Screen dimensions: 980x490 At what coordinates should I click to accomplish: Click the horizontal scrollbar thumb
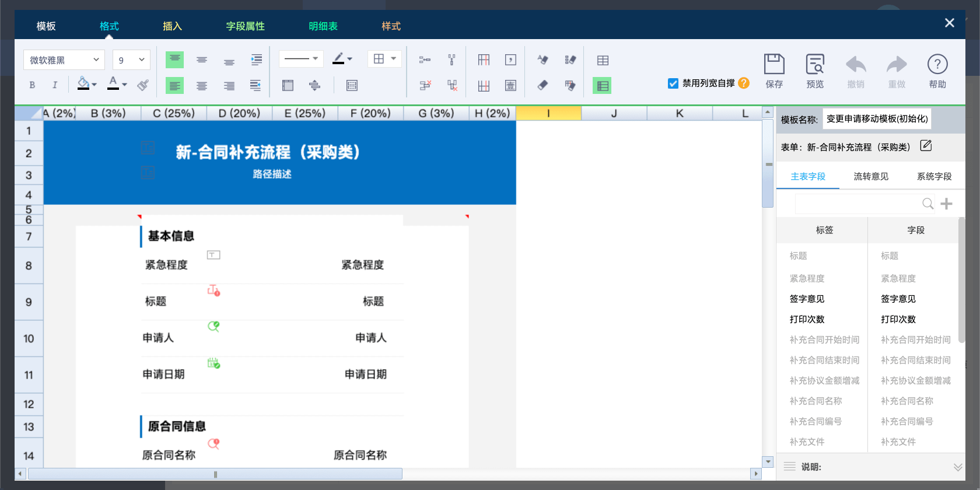click(x=215, y=474)
